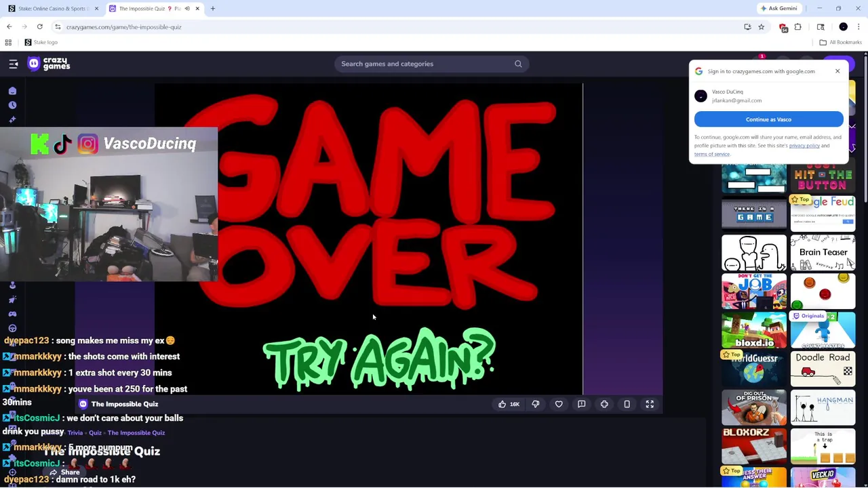Open WorldGuessr game thumbnail
Image resolution: width=868 pixels, height=488 pixels.
(754, 369)
